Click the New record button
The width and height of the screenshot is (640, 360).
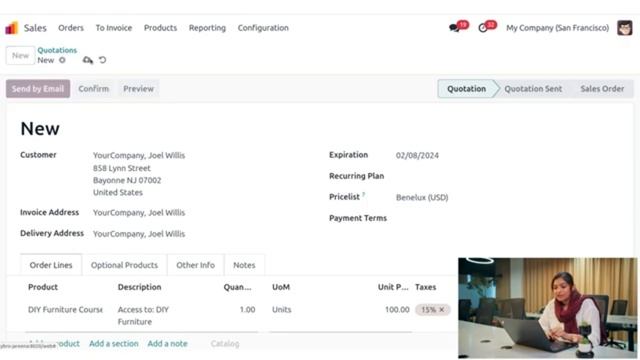20,56
